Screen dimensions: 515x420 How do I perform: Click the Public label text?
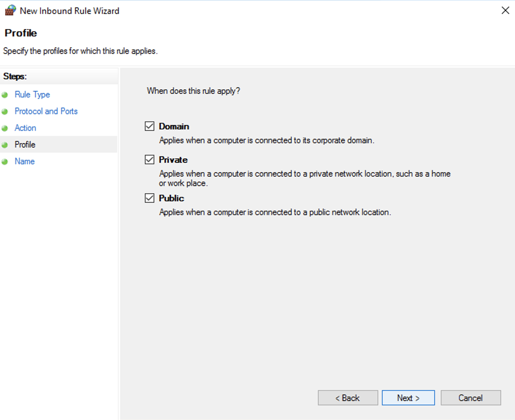coord(171,198)
